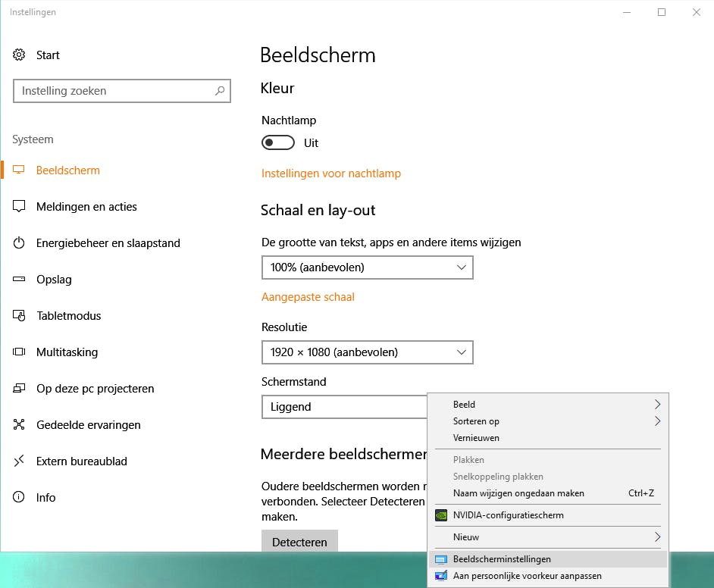The width and height of the screenshot is (714, 588).
Task: Select the Multitasking sidebar icon
Action: click(x=19, y=352)
